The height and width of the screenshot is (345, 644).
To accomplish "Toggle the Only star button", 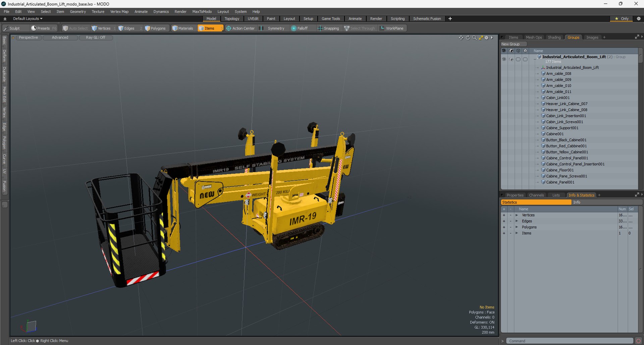I will (x=622, y=19).
